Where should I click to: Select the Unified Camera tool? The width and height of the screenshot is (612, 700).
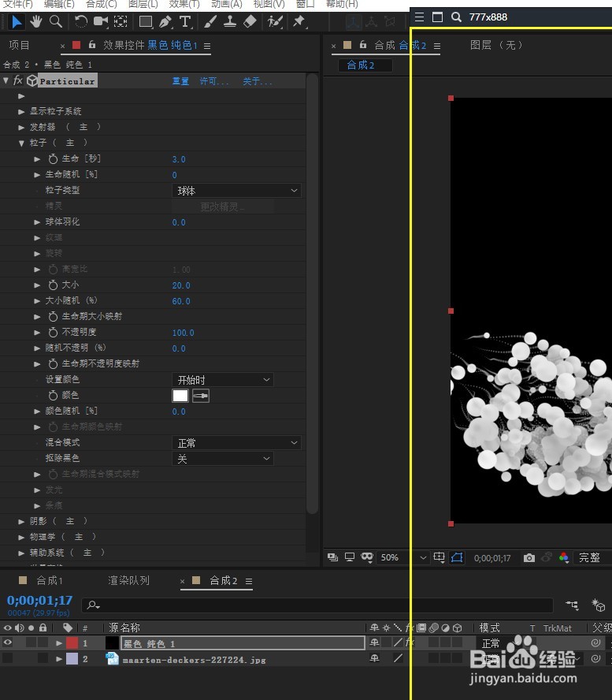pyautogui.click(x=101, y=21)
